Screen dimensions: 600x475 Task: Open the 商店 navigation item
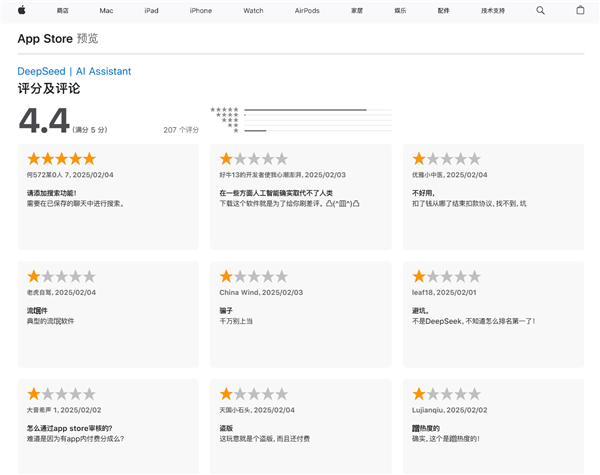tap(63, 10)
